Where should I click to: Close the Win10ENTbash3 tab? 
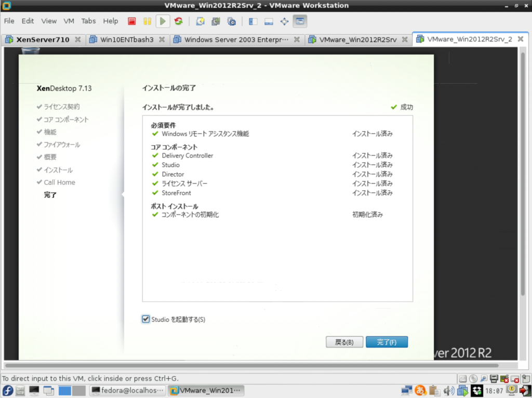[x=162, y=39]
